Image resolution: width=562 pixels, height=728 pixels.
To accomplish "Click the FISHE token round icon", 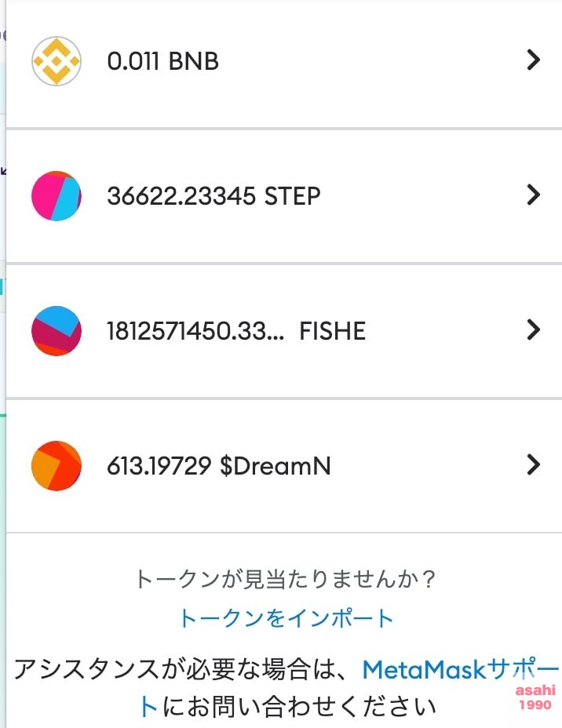I will pos(57,330).
